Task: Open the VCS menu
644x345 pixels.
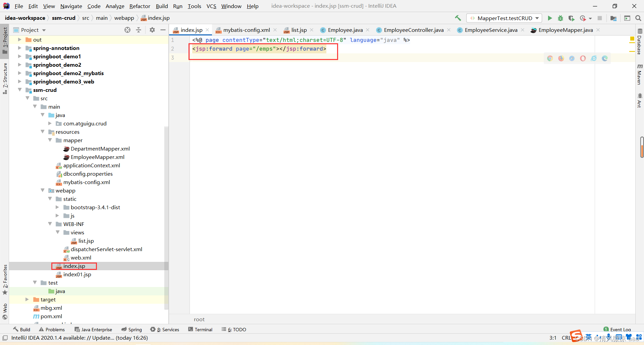Action: [211, 6]
